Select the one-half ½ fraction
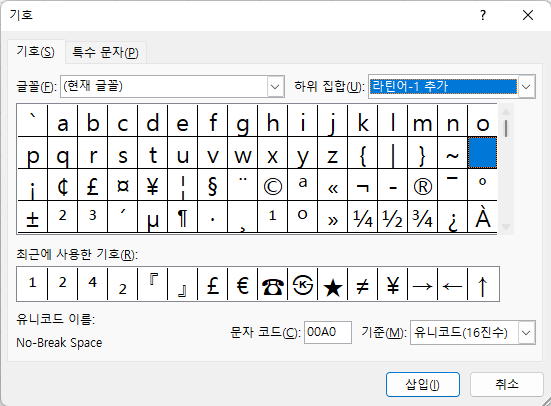Image resolution: width=551 pixels, height=406 pixels. (x=393, y=217)
